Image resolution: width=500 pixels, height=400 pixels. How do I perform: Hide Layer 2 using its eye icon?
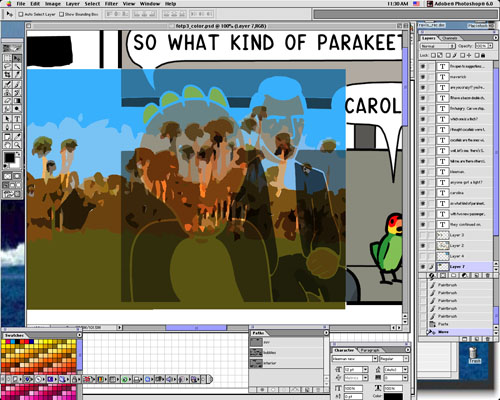tap(423, 246)
